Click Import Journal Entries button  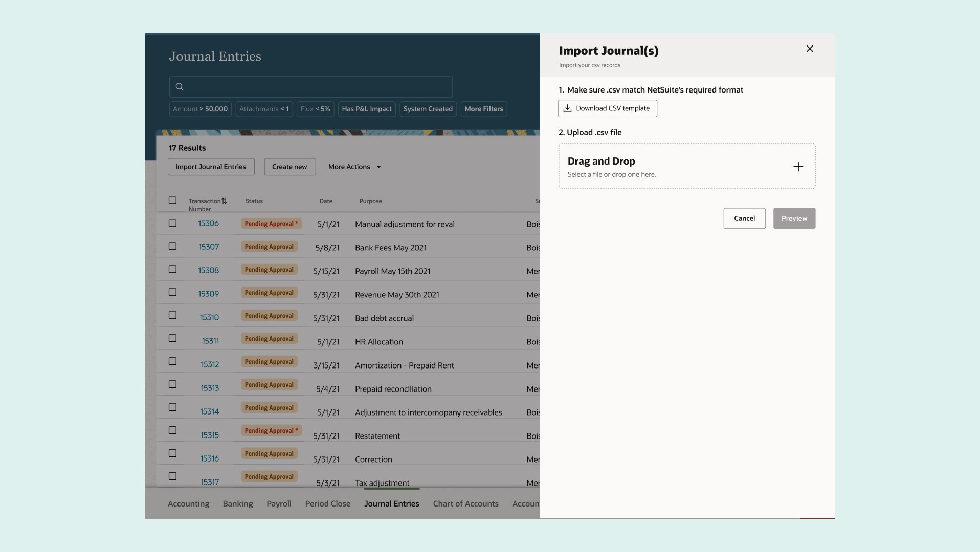pos(211,167)
